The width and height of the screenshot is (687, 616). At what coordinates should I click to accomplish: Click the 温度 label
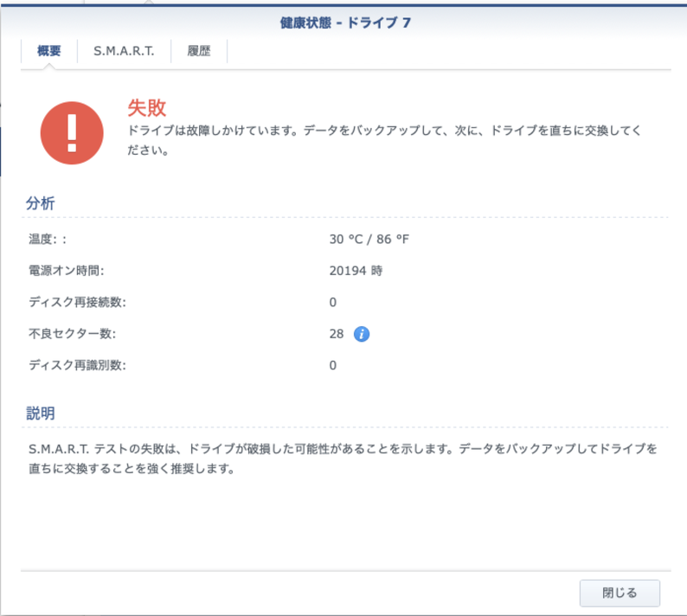[48, 239]
